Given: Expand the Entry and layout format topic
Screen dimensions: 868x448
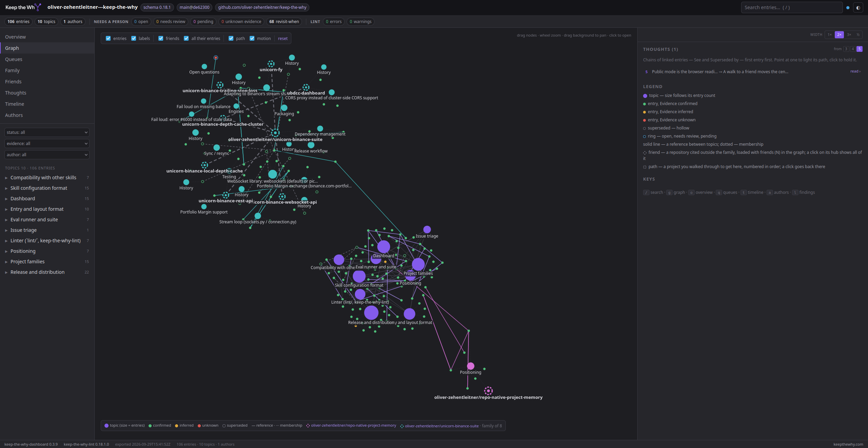Looking at the screenshot, I should pyautogui.click(x=47, y=209).
